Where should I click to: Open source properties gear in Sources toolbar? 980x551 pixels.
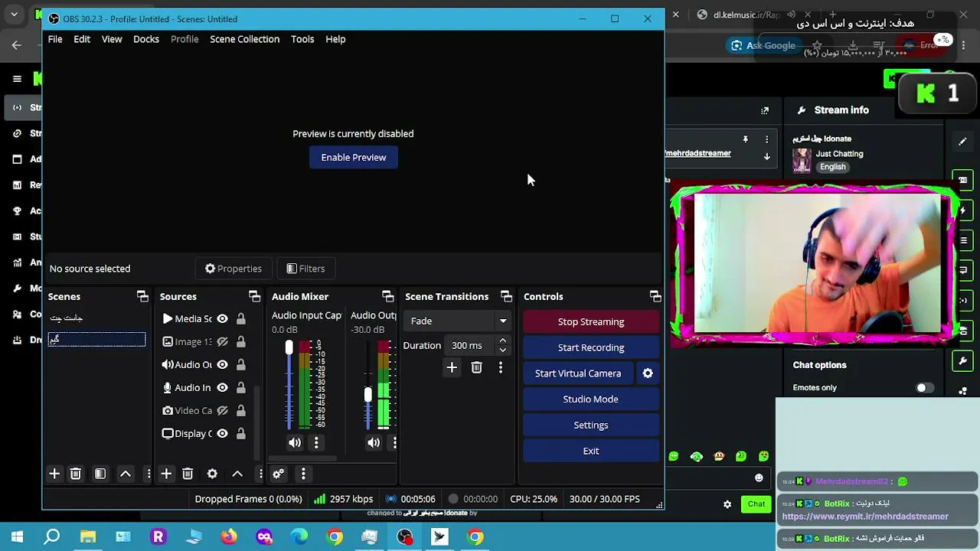click(x=212, y=474)
